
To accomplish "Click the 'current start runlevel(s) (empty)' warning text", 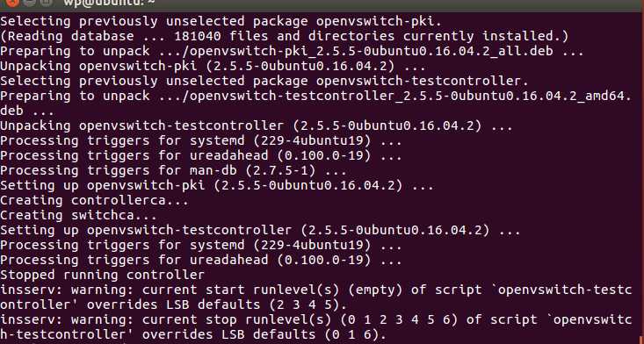I will [272, 290].
